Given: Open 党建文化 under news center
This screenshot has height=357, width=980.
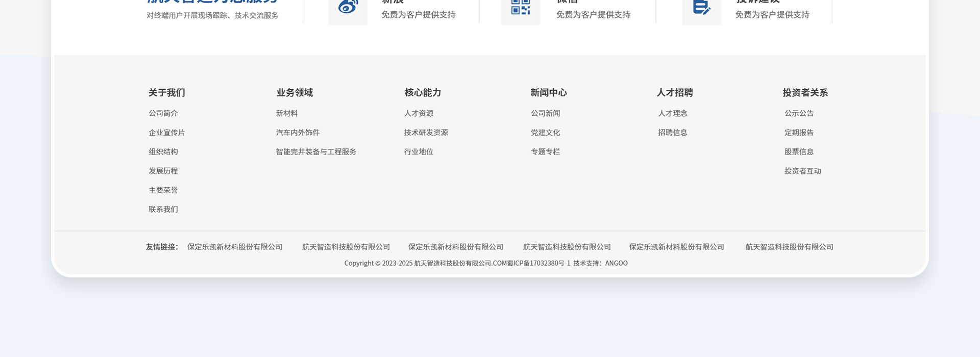Looking at the screenshot, I should (545, 133).
